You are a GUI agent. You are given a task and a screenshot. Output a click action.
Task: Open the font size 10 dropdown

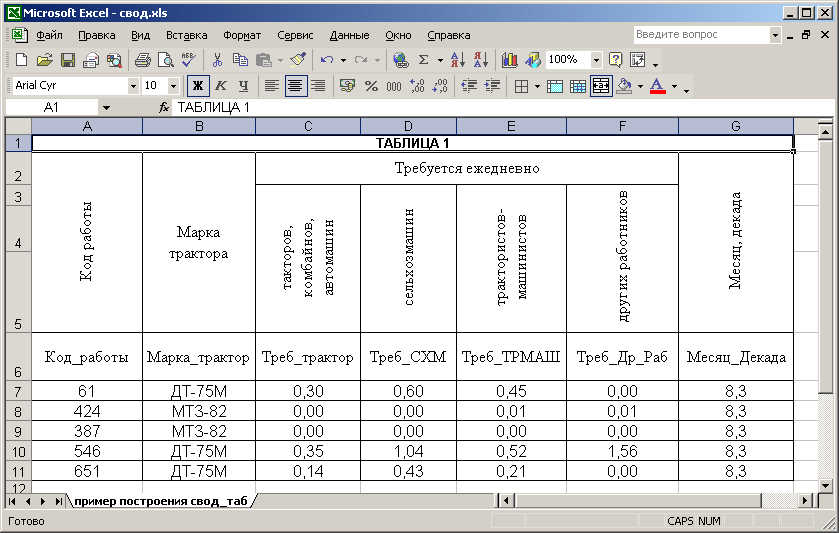pyautogui.click(x=173, y=86)
